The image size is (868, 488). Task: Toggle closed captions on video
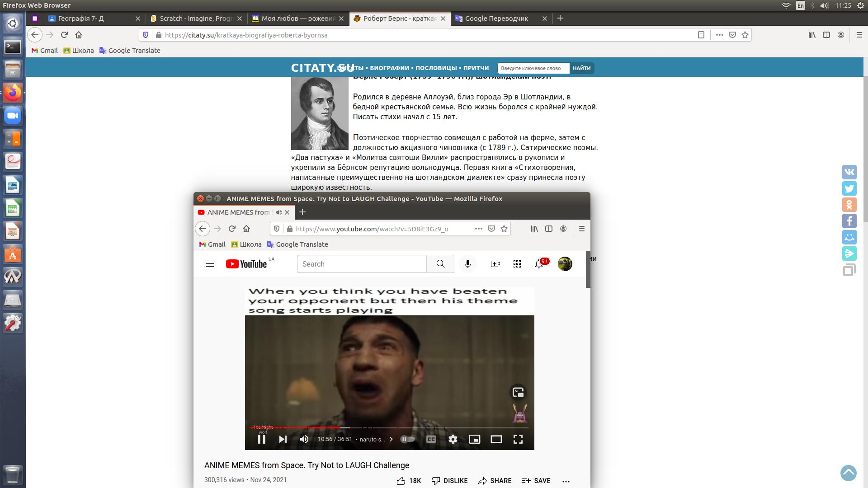point(431,439)
